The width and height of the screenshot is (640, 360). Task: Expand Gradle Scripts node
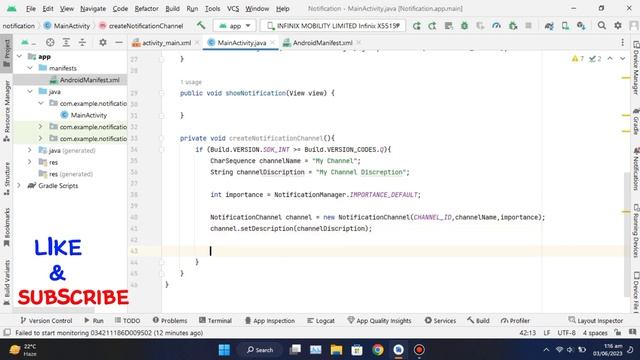tap(19, 186)
